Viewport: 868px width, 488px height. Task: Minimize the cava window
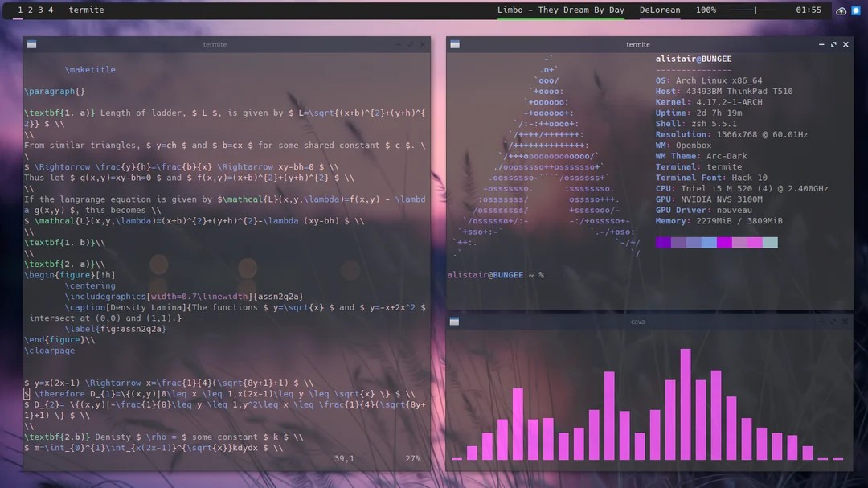(821, 322)
